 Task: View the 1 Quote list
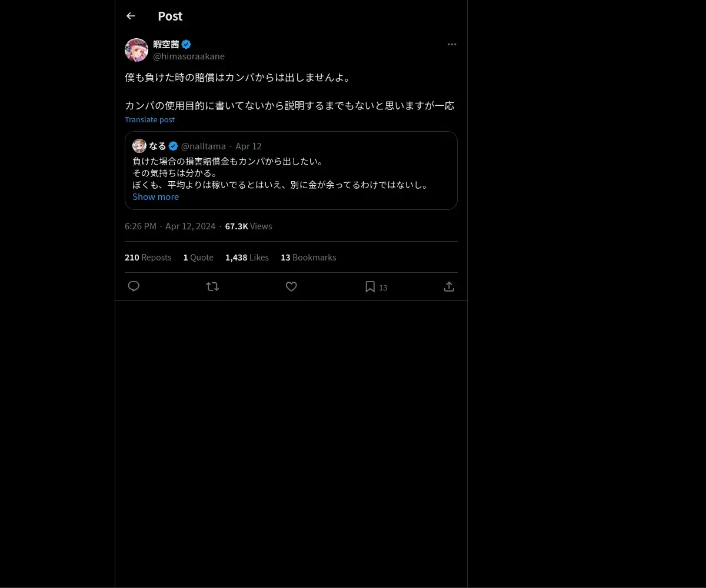coord(198,258)
